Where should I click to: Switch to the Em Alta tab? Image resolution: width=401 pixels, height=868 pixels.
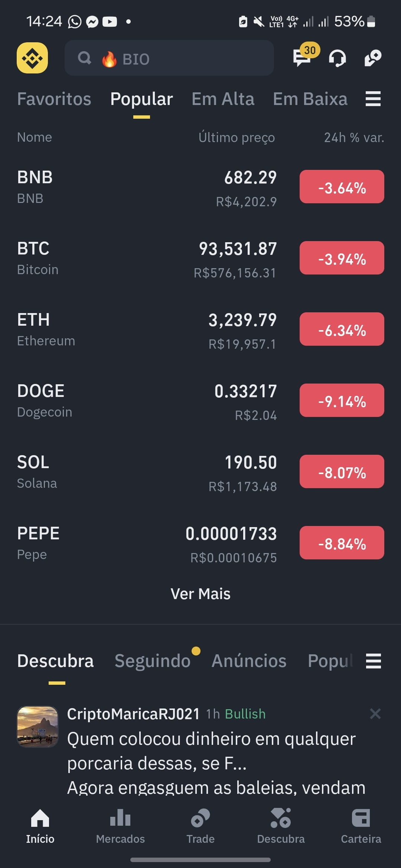tap(223, 99)
